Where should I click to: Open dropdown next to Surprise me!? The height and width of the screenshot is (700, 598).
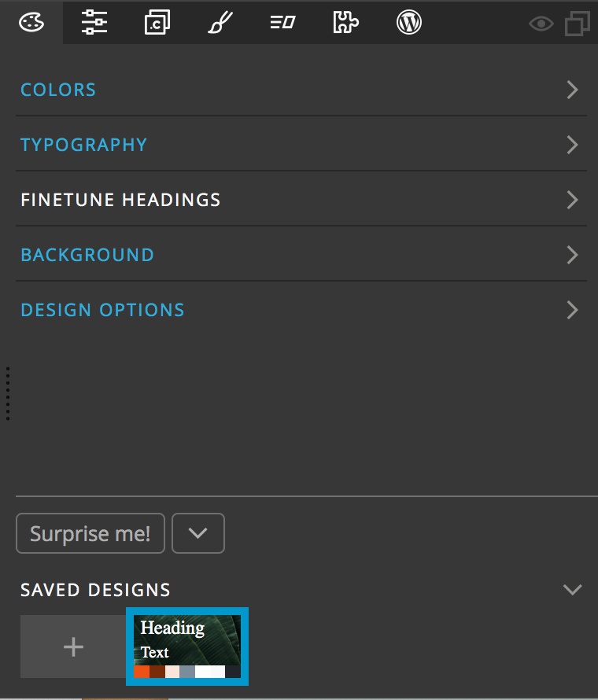pos(198,533)
